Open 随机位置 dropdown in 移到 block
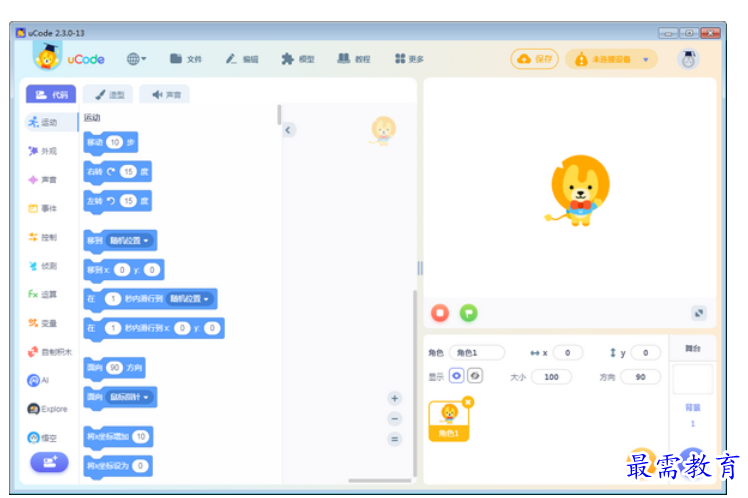 point(130,240)
